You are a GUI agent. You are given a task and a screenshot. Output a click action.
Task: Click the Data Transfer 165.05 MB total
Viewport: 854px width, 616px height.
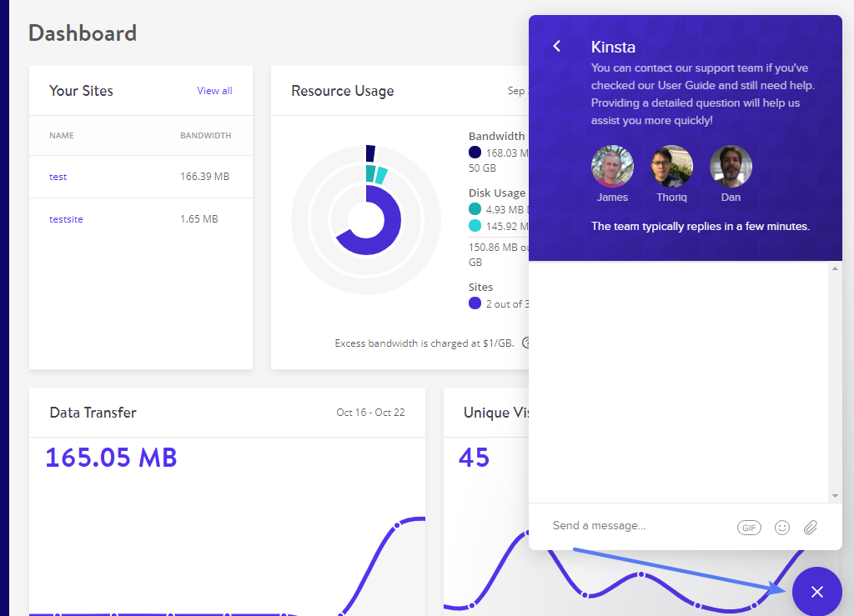pos(111,458)
